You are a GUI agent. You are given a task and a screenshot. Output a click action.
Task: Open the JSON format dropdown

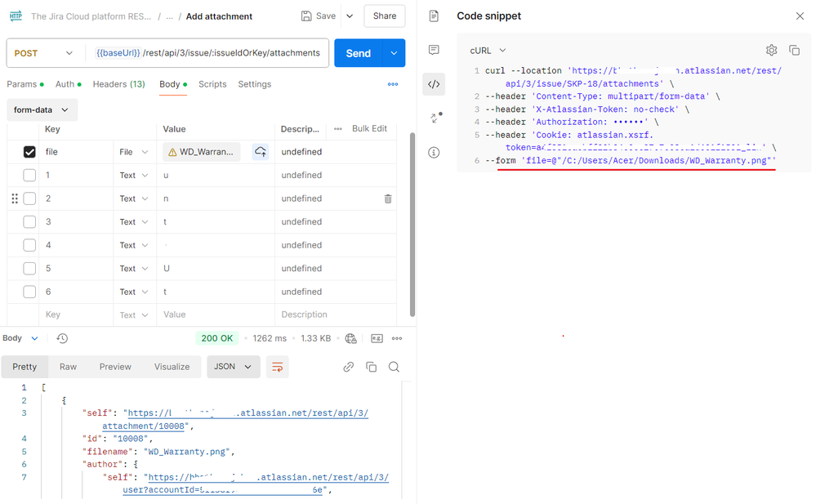tap(233, 367)
